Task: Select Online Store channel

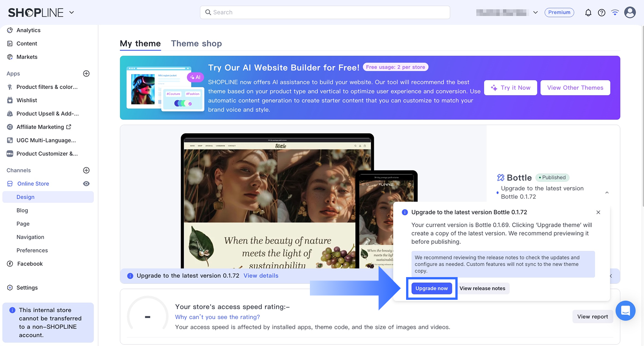Action: [x=33, y=184]
